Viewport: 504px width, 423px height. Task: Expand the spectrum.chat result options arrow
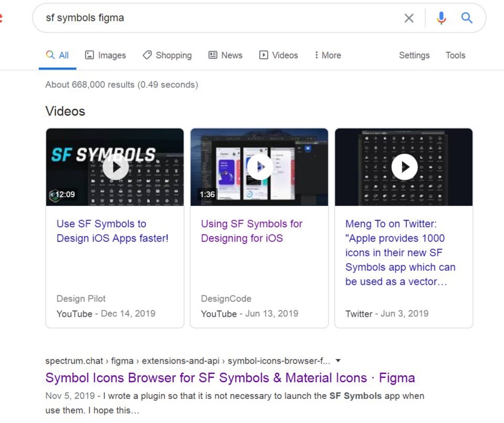click(338, 361)
